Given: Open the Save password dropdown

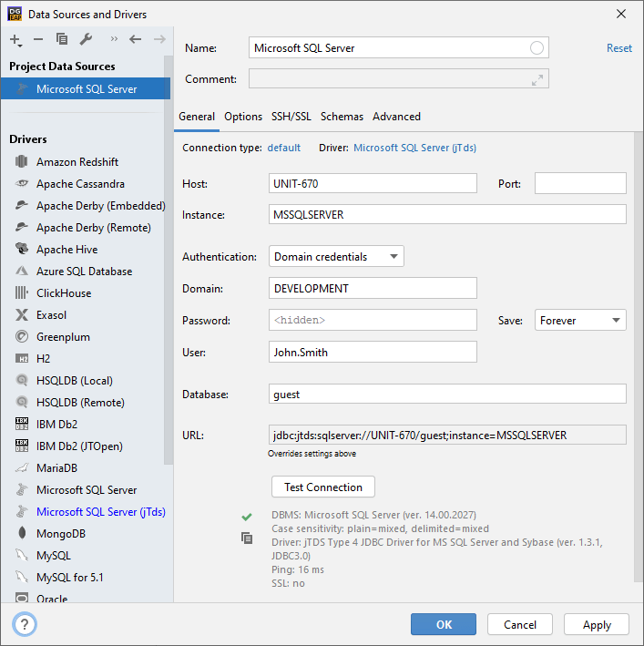Looking at the screenshot, I should click(x=580, y=320).
